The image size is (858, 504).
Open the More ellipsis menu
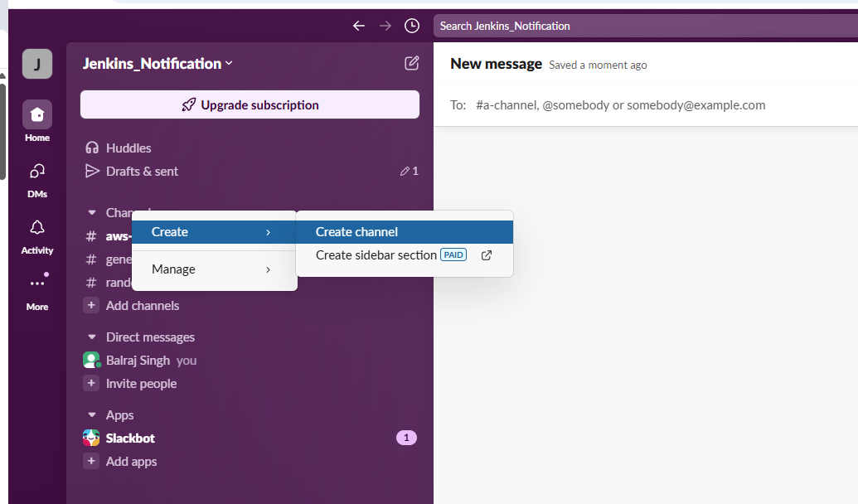tap(37, 283)
